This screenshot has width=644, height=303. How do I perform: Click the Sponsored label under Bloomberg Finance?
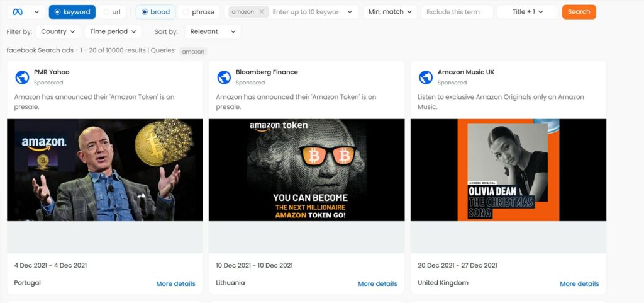point(250,83)
